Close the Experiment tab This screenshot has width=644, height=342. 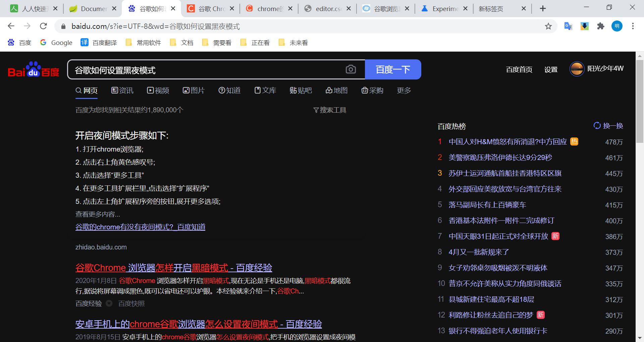pos(465,9)
